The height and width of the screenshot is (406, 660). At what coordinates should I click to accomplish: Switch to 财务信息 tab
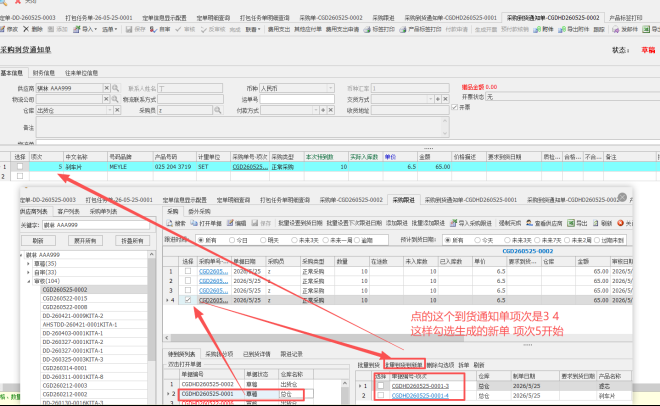click(44, 73)
